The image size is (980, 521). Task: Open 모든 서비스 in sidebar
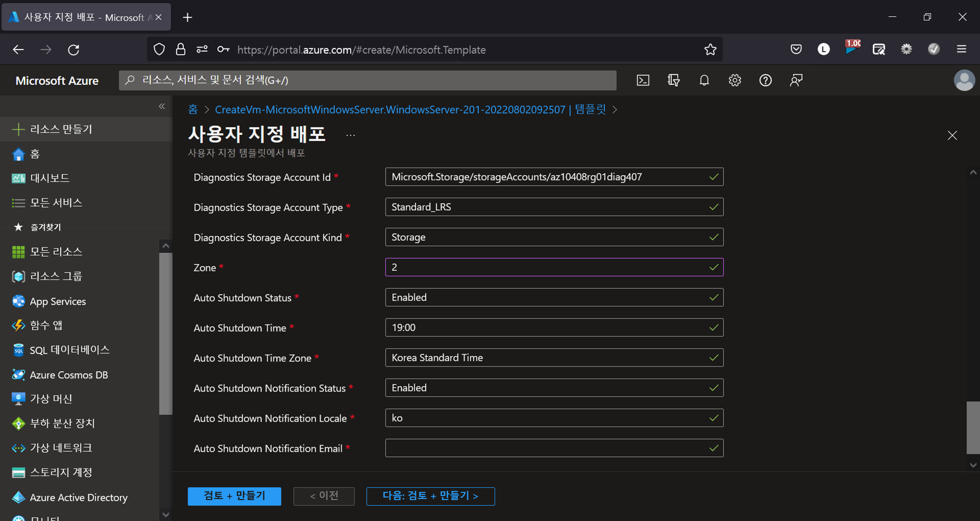pos(86,202)
